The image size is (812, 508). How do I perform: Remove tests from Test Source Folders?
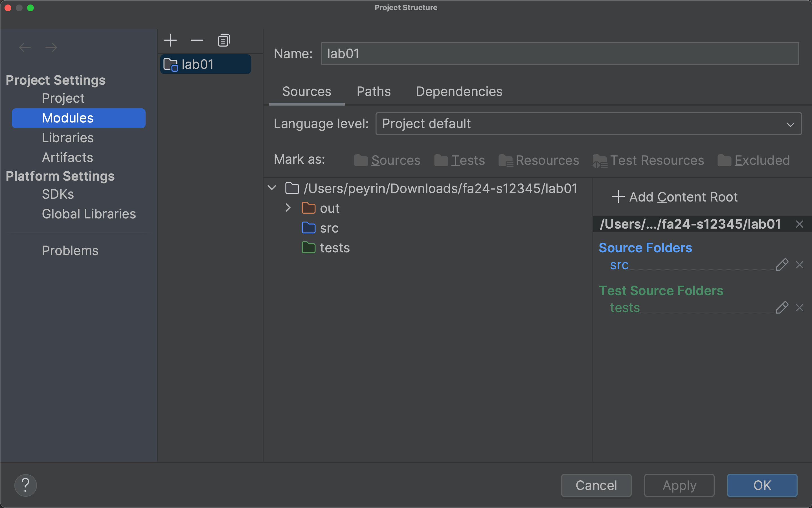point(800,307)
